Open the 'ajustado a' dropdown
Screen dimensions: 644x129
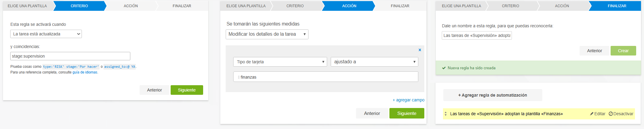[x=374, y=62]
